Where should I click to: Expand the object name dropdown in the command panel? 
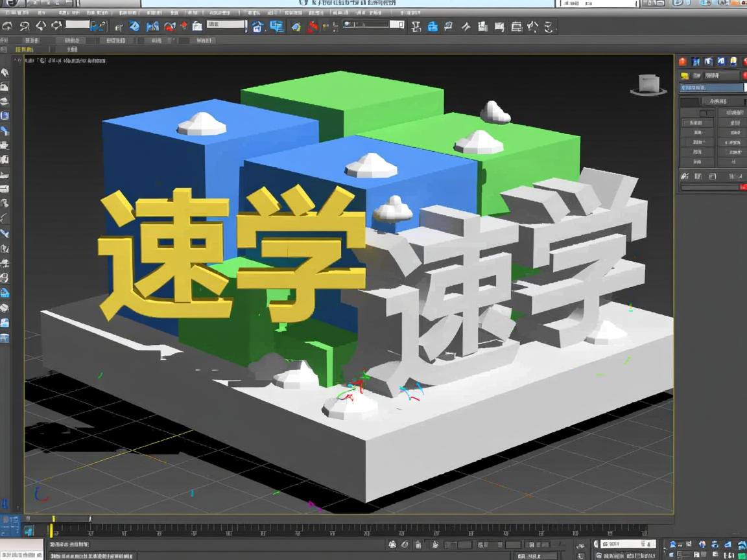point(710,87)
